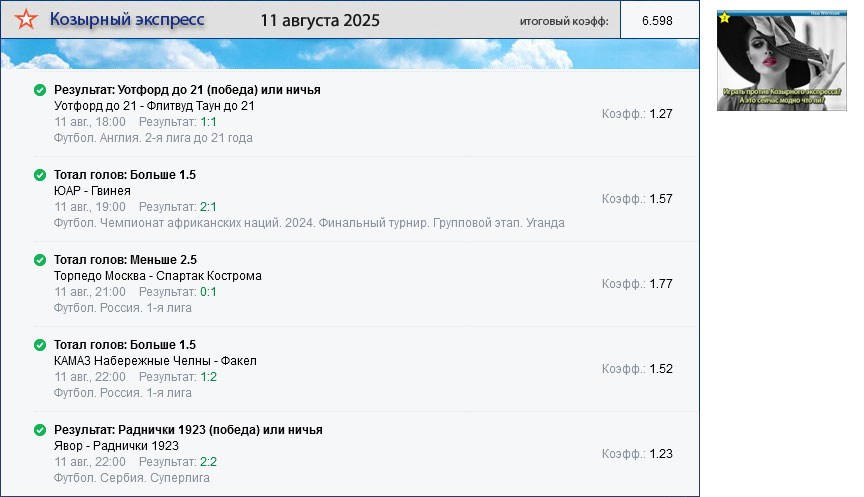
Task: Open match Уотфорд до 21 - Флитвуд Таун
Action: pyautogui.click(x=155, y=106)
